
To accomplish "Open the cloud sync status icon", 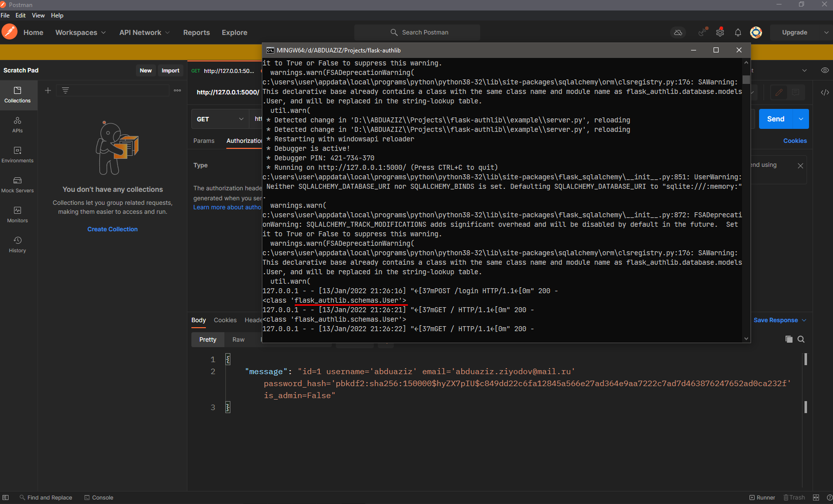I will pos(678,32).
